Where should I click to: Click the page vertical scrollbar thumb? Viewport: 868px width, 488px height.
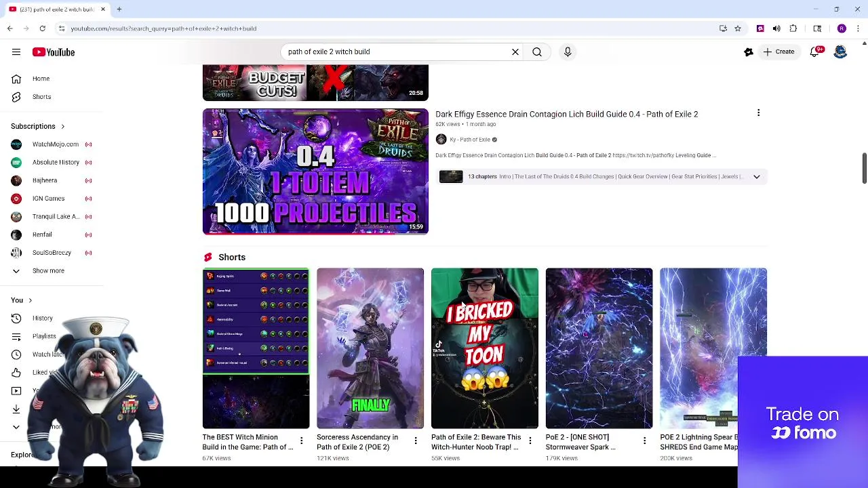point(864,168)
